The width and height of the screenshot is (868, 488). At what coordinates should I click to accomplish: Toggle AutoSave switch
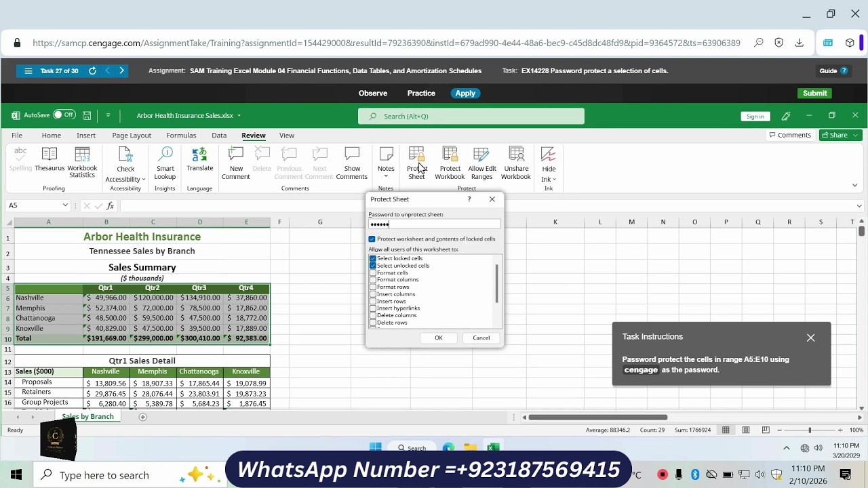pyautogui.click(x=64, y=115)
